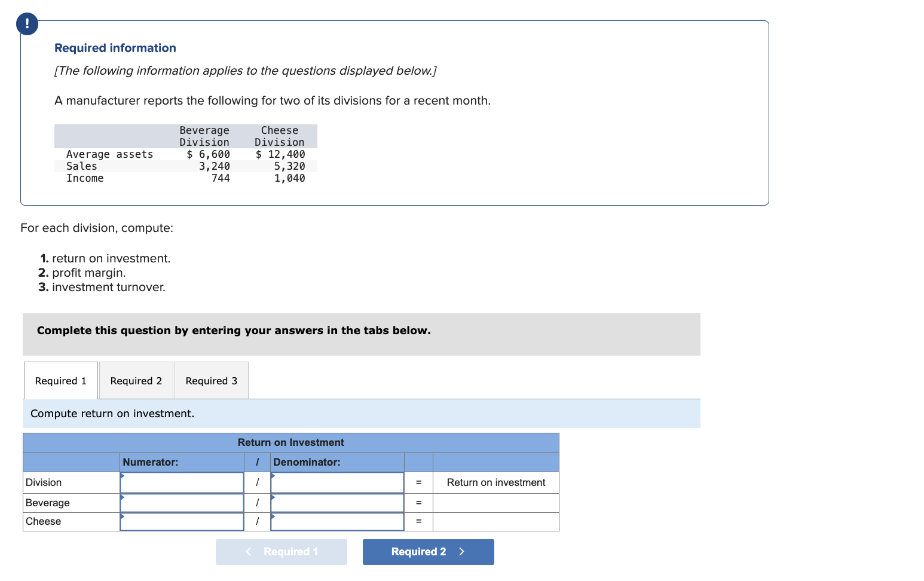Click the Numerator column header

point(181,462)
